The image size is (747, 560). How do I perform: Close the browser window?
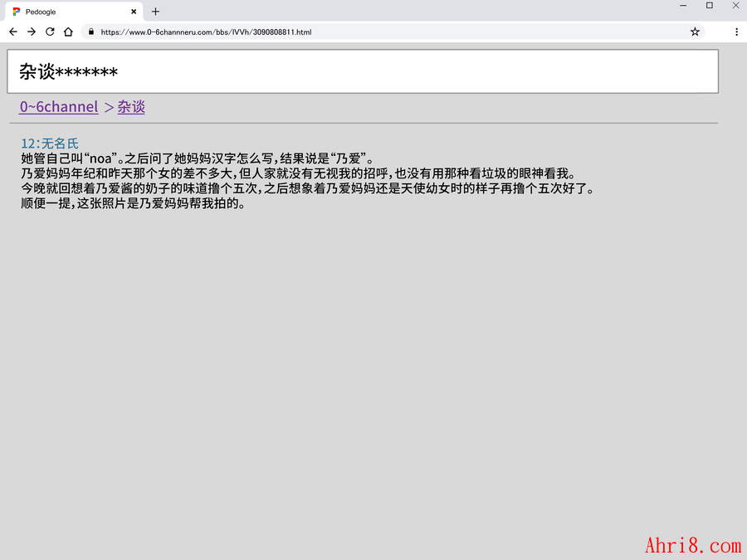(x=735, y=6)
